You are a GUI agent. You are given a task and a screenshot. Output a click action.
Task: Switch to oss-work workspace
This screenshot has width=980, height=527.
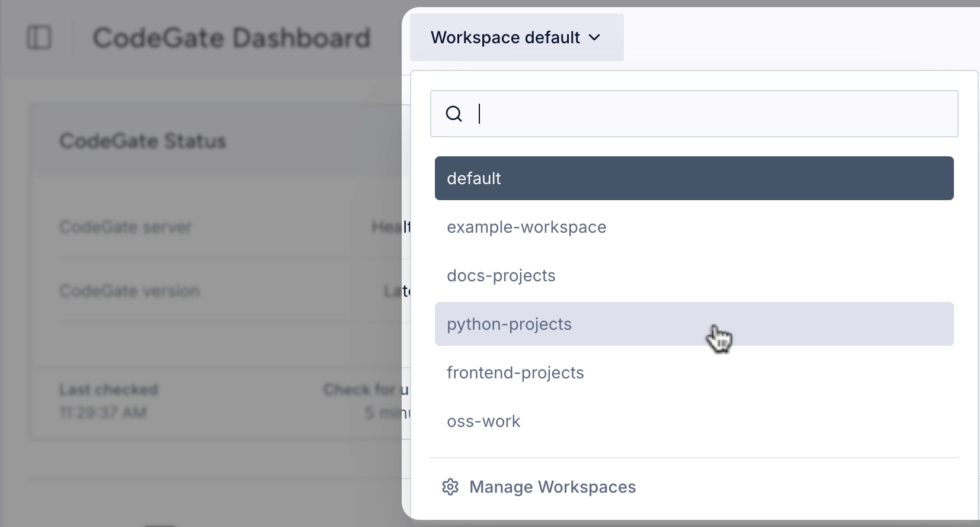coord(694,421)
